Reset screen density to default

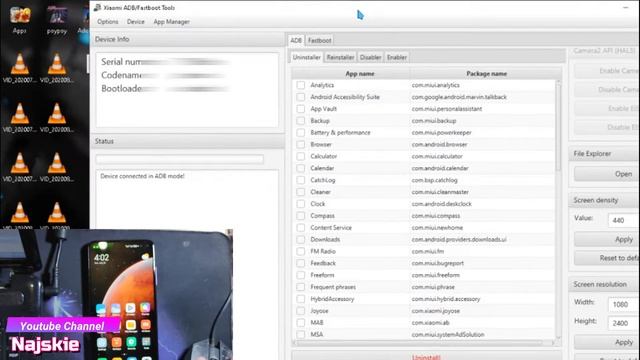point(607,258)
